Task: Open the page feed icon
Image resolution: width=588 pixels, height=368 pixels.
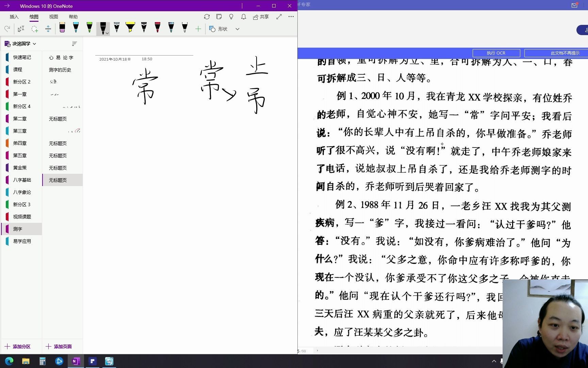Action: (x=219, y=17)
